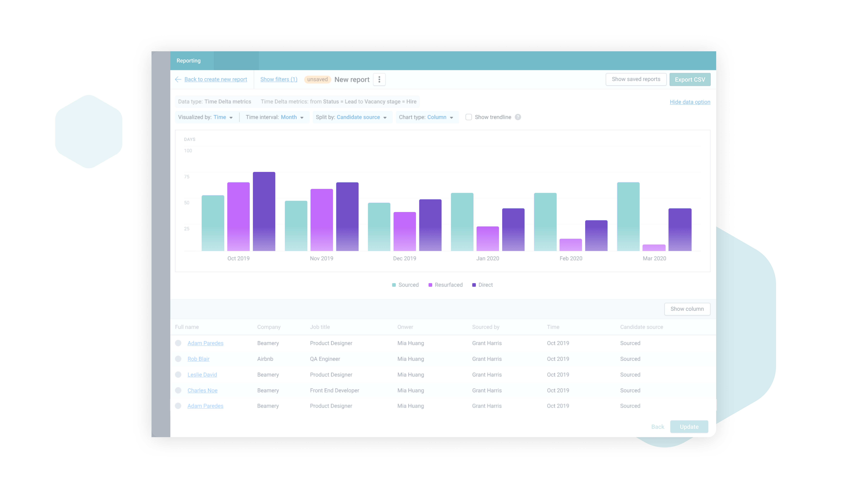Select Rob Blair's row circle indicator
This screenshot has height=489, width=868.
click(x=178, y=359)
